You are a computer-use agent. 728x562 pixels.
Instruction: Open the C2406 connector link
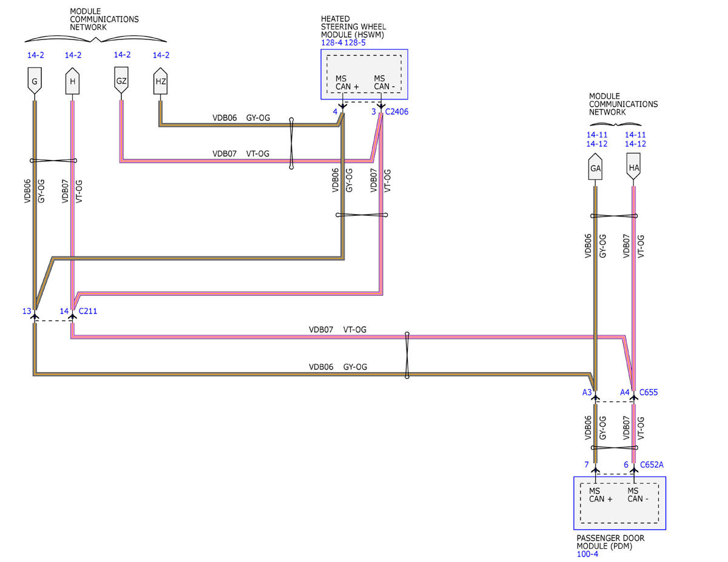tap(396, 112)
